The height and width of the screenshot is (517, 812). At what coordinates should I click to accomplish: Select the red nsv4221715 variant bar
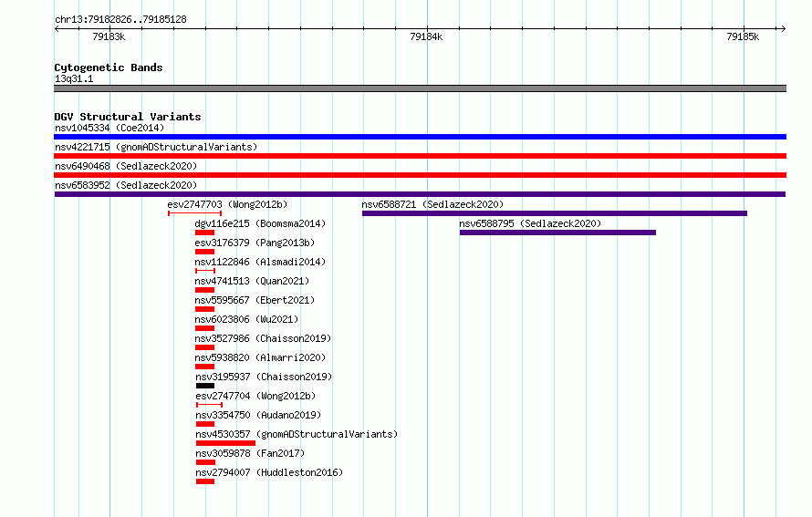coord(420,156)
